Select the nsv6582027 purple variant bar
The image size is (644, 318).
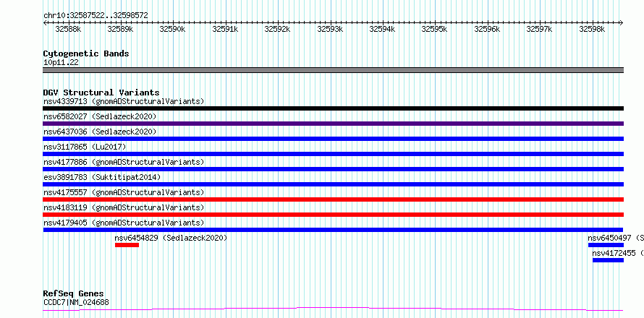pos(333,124)
